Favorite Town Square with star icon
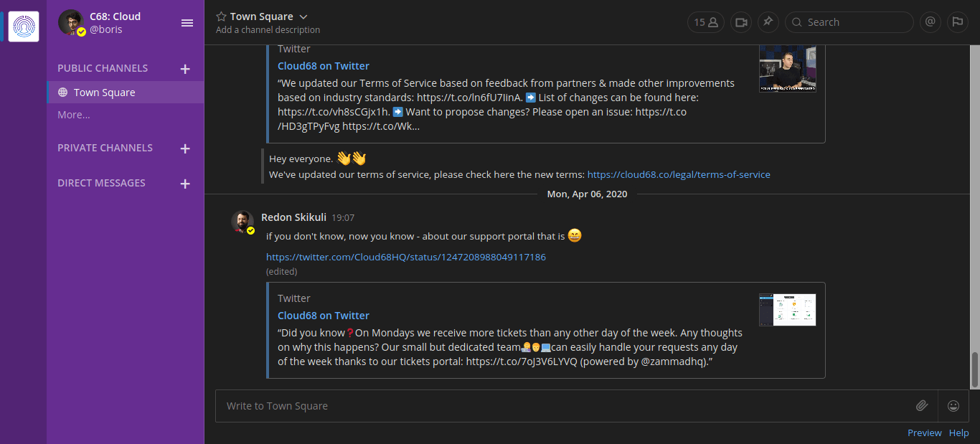The image size is (980, 444). pos(221,16)
